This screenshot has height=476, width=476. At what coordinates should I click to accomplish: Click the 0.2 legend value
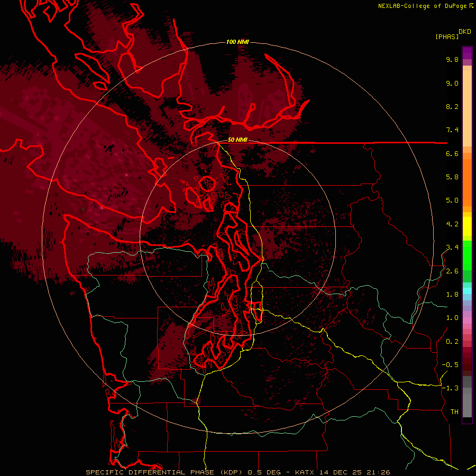pos(452,342)
